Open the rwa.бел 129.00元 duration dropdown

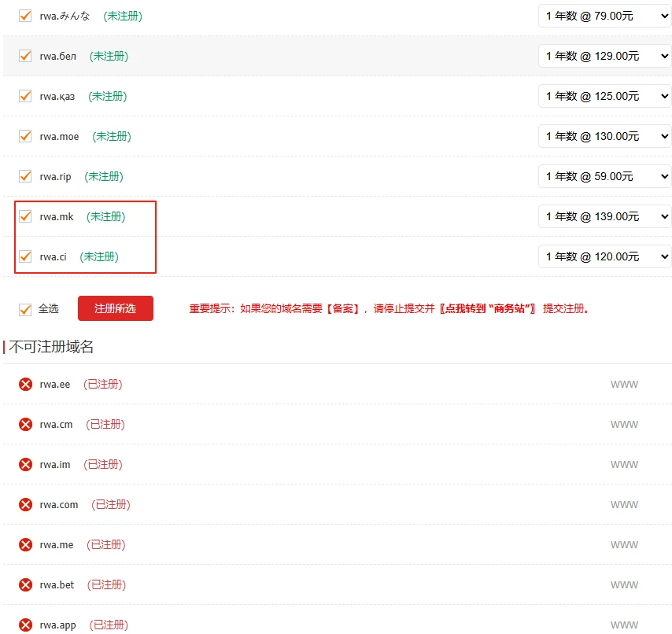[x=604, y=56]
